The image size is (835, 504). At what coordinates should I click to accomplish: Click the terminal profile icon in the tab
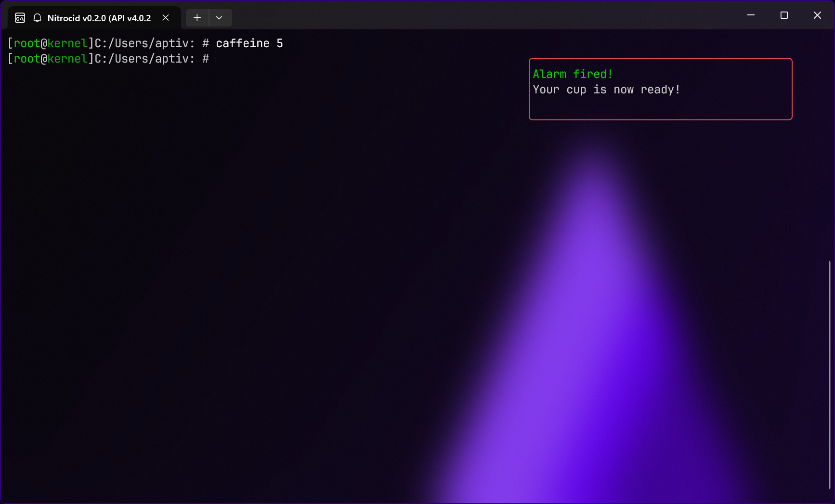click(20, 18)
